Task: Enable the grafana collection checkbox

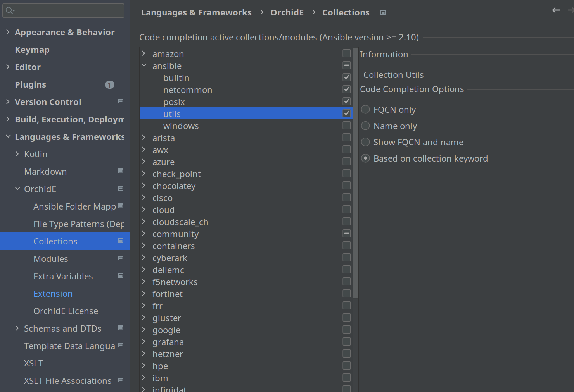Action: (x=347, y=341)
